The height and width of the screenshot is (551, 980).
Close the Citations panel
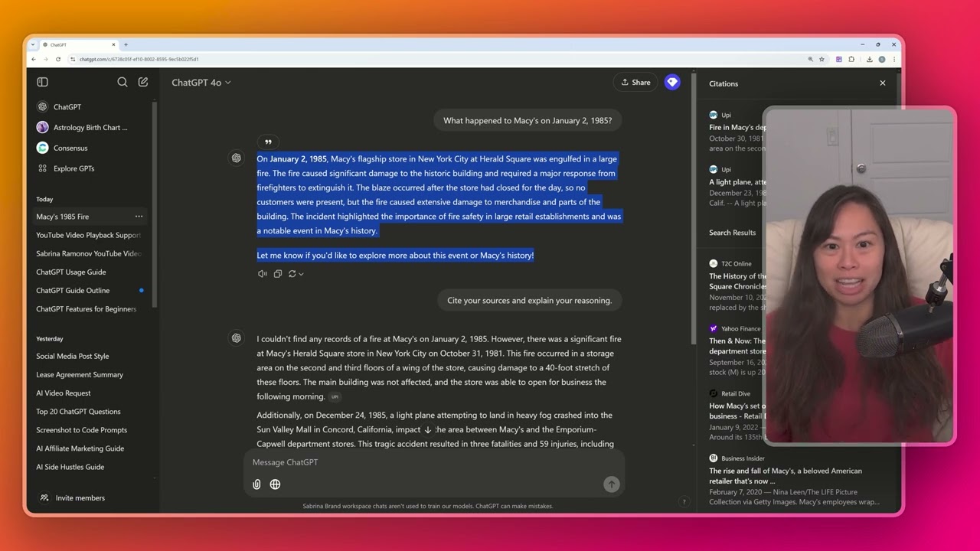click(883, 83)
